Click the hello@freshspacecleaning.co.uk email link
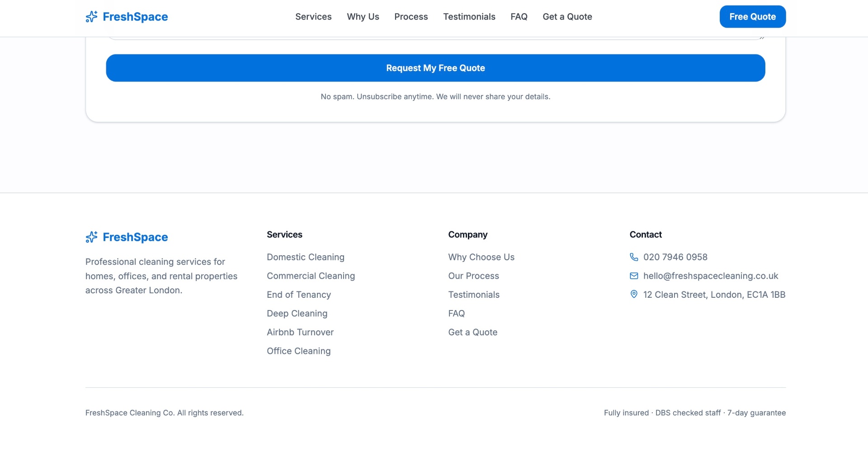This screenshot has height=453, width=868. tap(711, 276)
